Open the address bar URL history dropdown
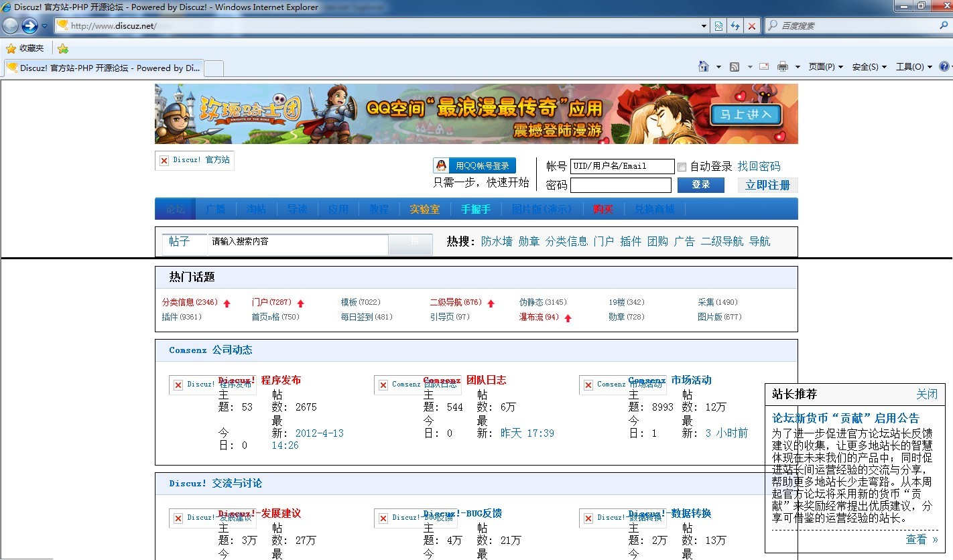 point(704,26)
